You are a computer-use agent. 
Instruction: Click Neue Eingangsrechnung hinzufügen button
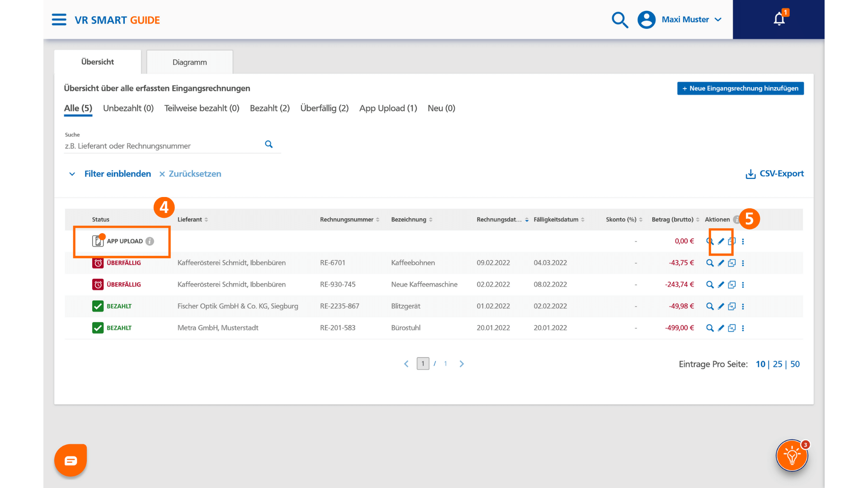(x=741, y=89)
